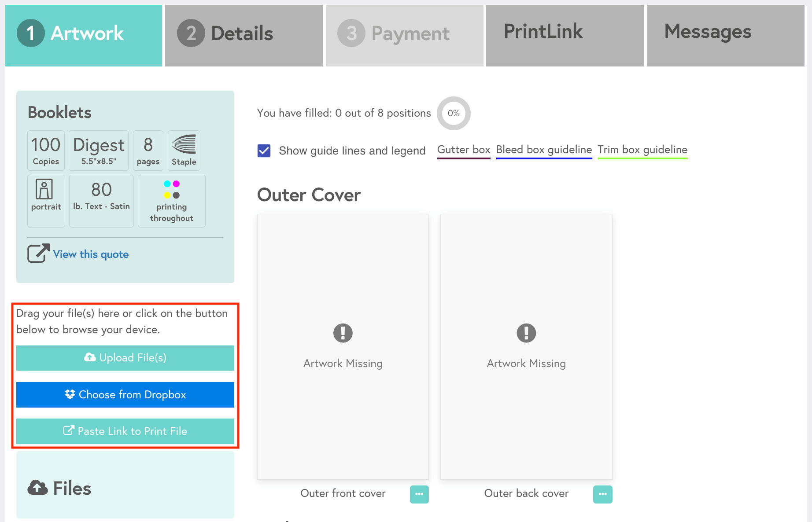Open options menu for Outer front cover
Image resolution: width=812 pixels, height=522 pixels.
point(419,494)
